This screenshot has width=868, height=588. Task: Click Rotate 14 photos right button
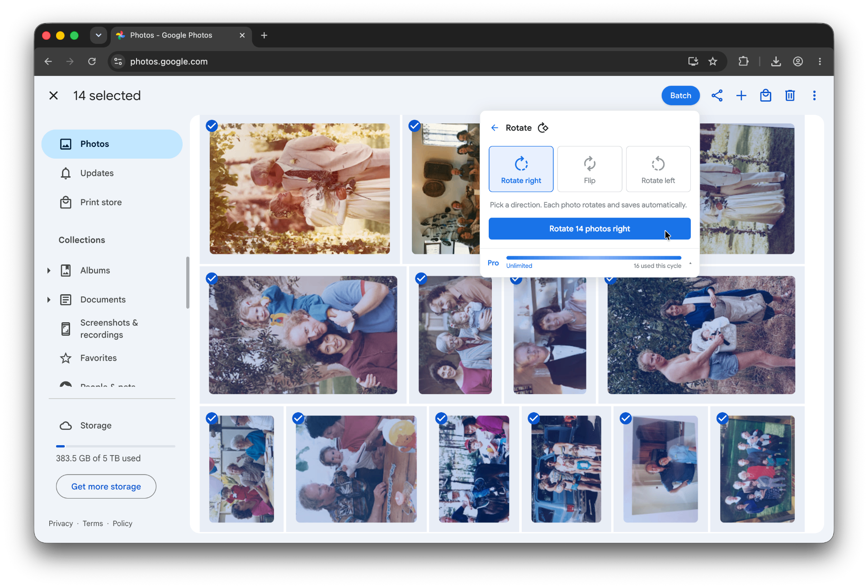(590, 229)
